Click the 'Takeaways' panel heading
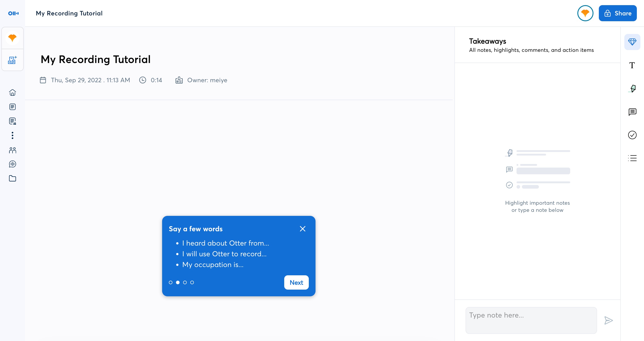Image resolution: width=644 pixels, height=341 pixels. pos(487,41)
